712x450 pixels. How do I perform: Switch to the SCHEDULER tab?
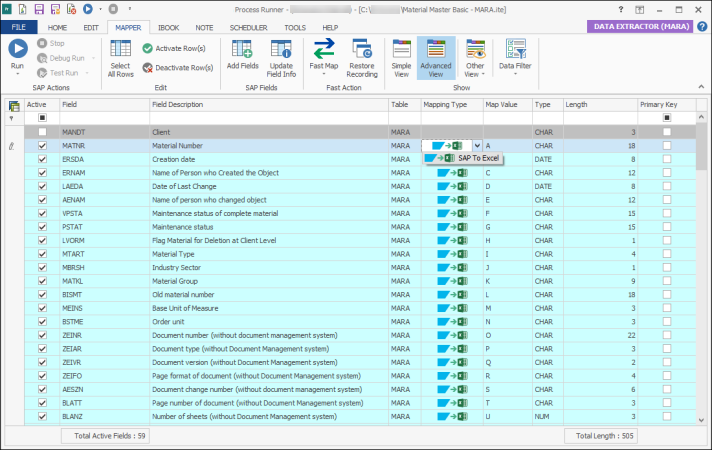[x=248, y=28]
